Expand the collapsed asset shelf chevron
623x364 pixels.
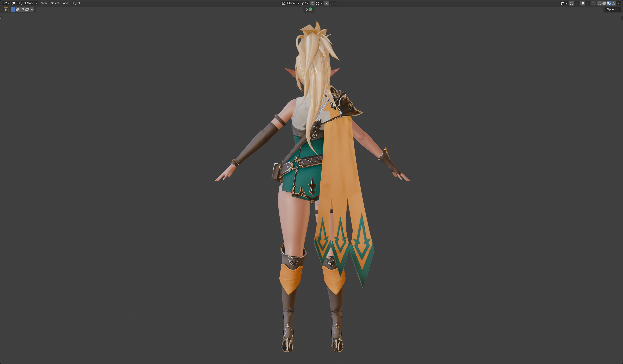pyautogui.click(x=307, y=10)
